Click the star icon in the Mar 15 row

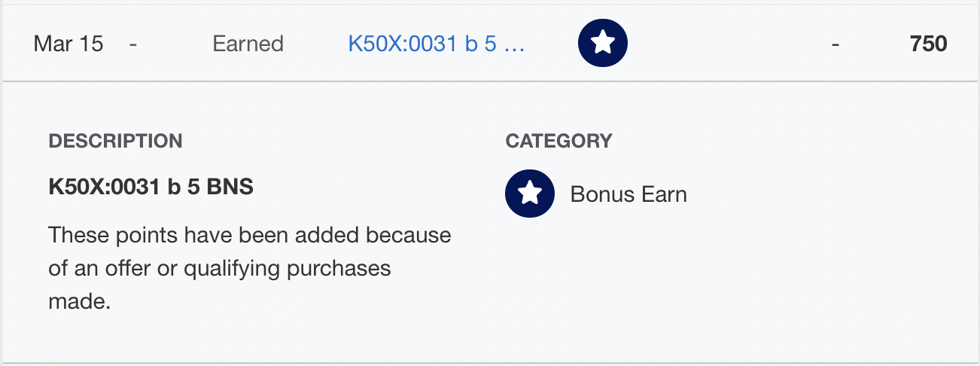point(602,44)
